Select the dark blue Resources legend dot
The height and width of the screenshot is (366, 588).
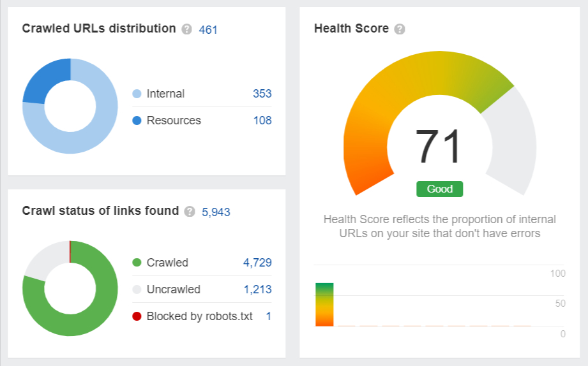137,121
